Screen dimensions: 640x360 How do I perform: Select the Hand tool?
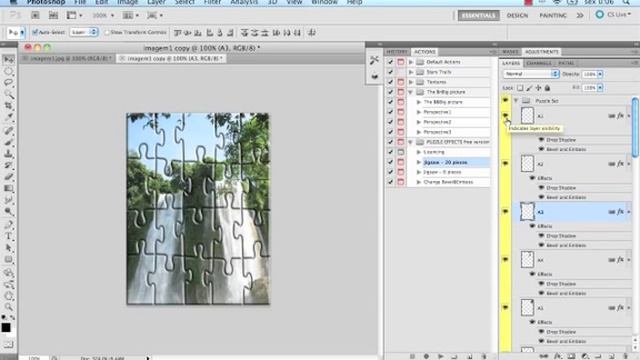coord(8,296)
